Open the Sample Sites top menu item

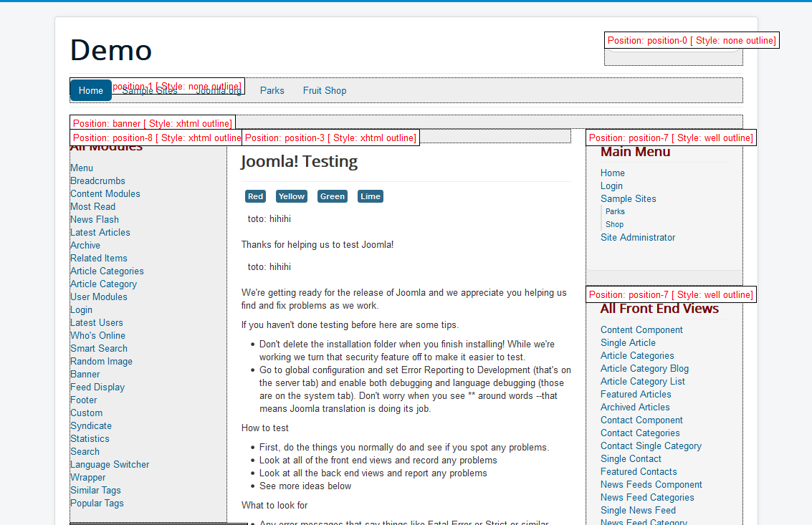click(x=150, y=91)
